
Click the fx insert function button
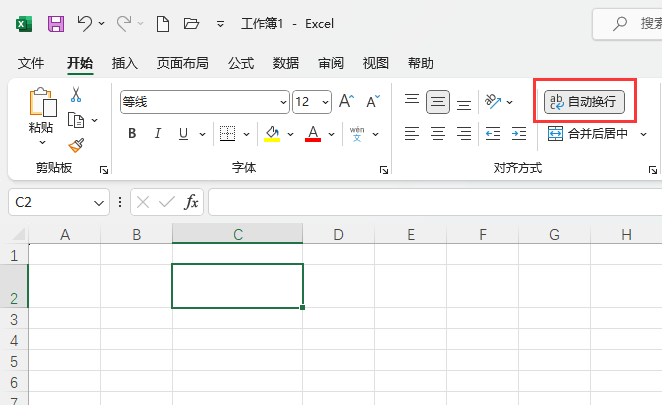tap(191, 202)
